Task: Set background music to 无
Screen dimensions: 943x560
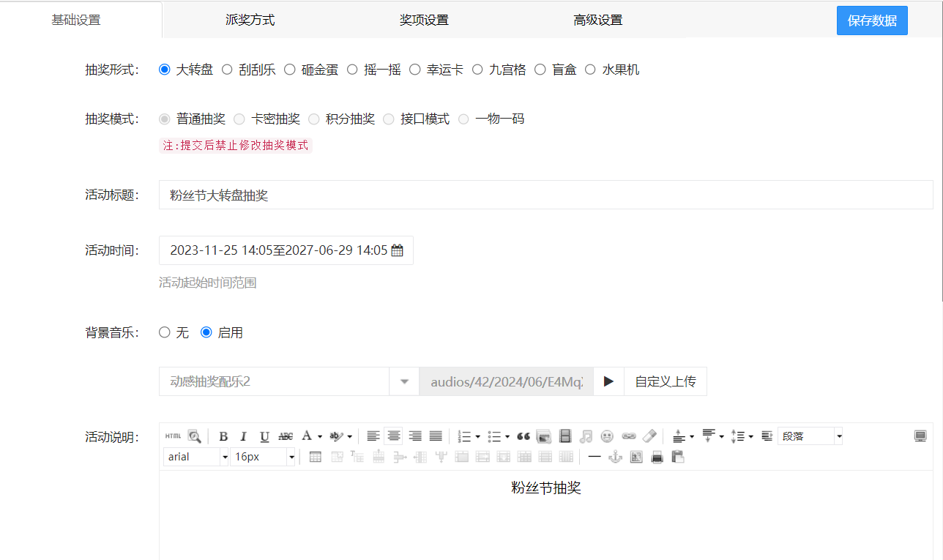Action: [165, 332]
